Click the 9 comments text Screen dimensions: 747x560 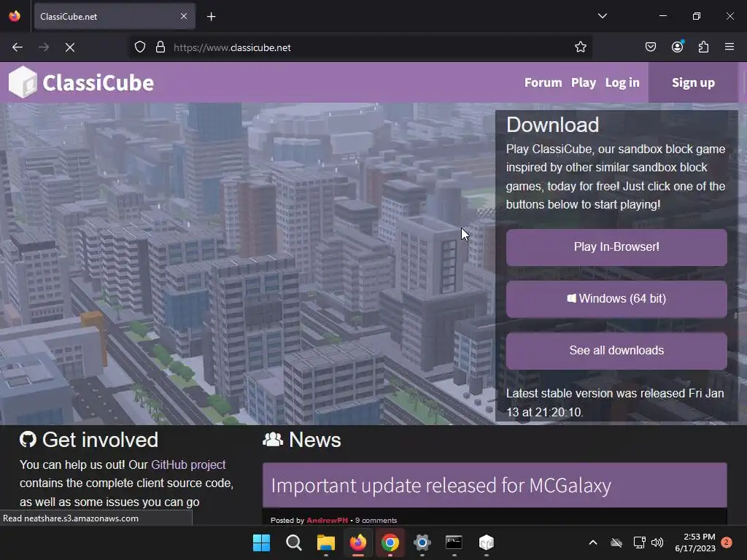[376, 520]
